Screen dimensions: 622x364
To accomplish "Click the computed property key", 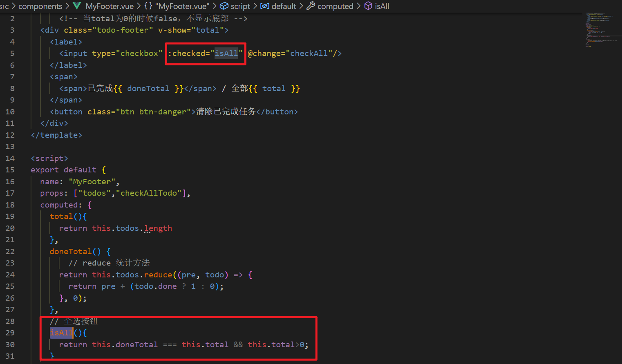I will point(59,205).
